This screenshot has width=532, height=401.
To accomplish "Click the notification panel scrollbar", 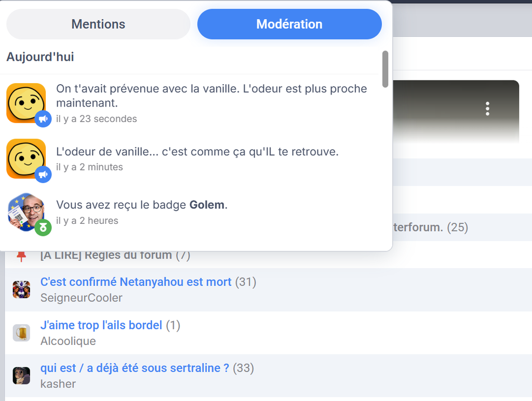I will (x=385, y=69).
